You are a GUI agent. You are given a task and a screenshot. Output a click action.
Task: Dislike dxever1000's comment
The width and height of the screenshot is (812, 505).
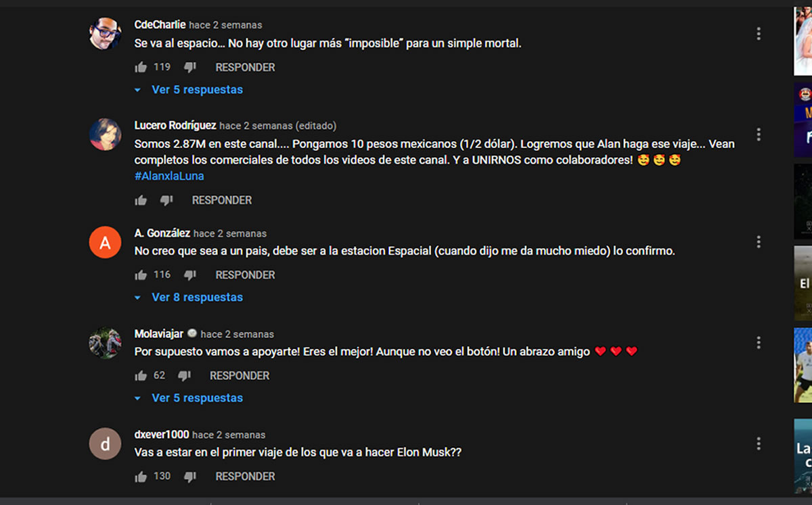pos(190,476)
